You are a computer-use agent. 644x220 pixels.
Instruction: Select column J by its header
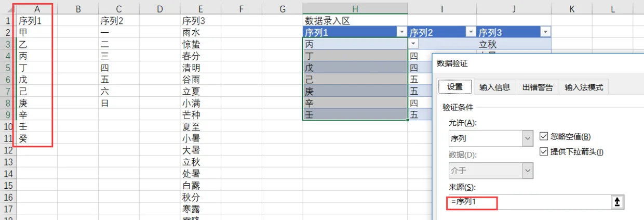coord(514,9)
